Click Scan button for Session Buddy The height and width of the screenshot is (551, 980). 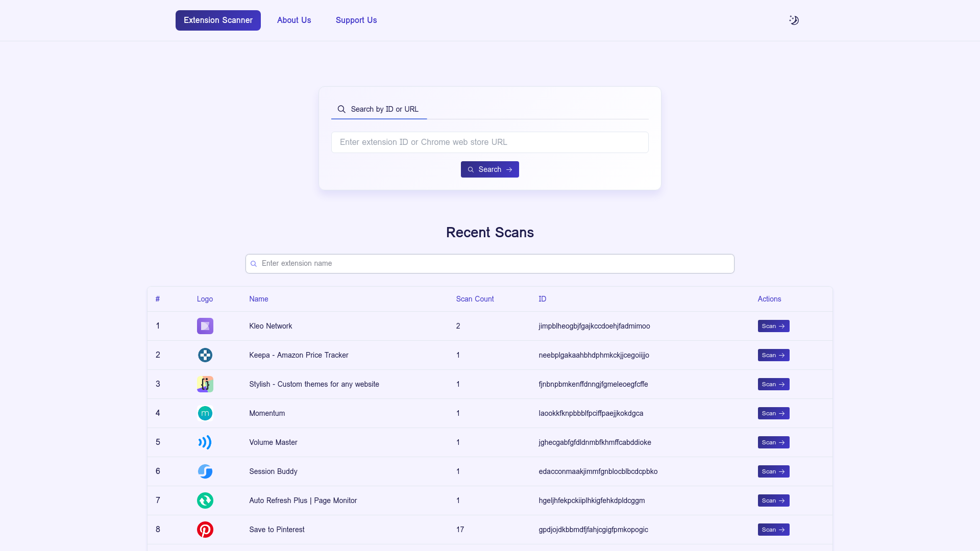tap(773, 471)
